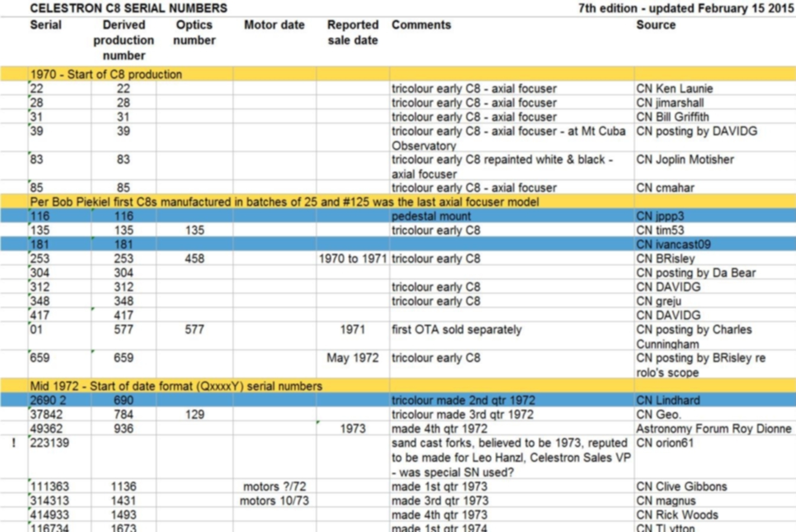Click optics number '135' cell
The image size is (796, 532).
[194, 230]
